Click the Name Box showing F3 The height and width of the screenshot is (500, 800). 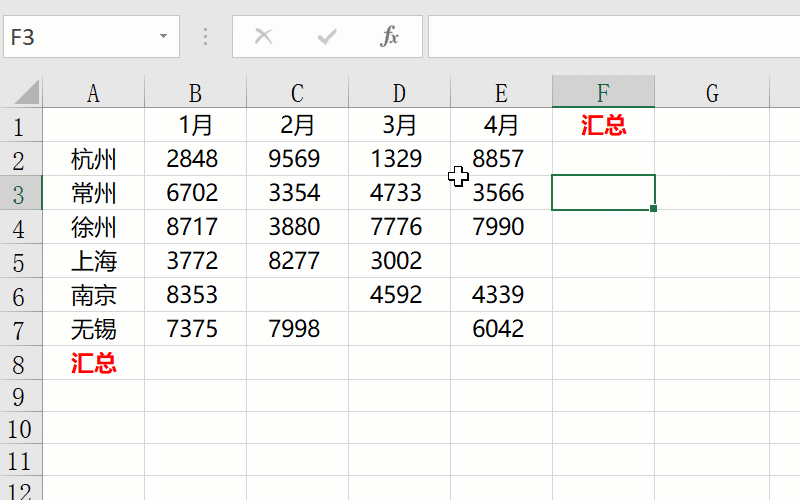[91, 36]
